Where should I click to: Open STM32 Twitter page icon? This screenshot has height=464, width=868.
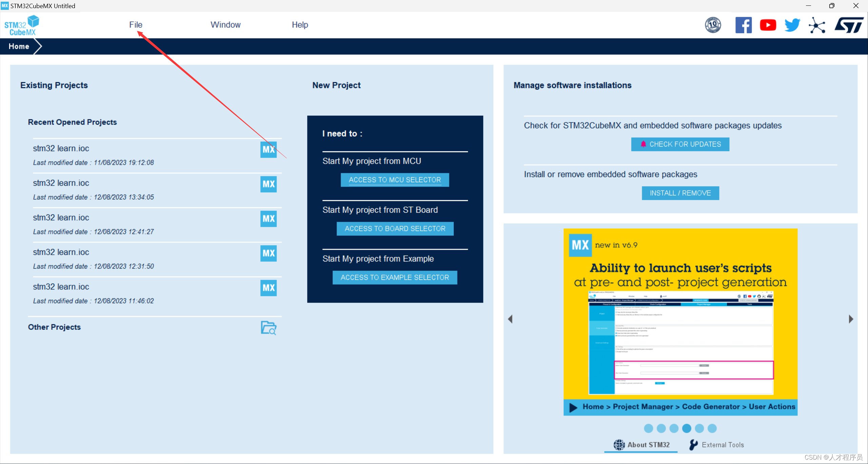click(791, 25)
